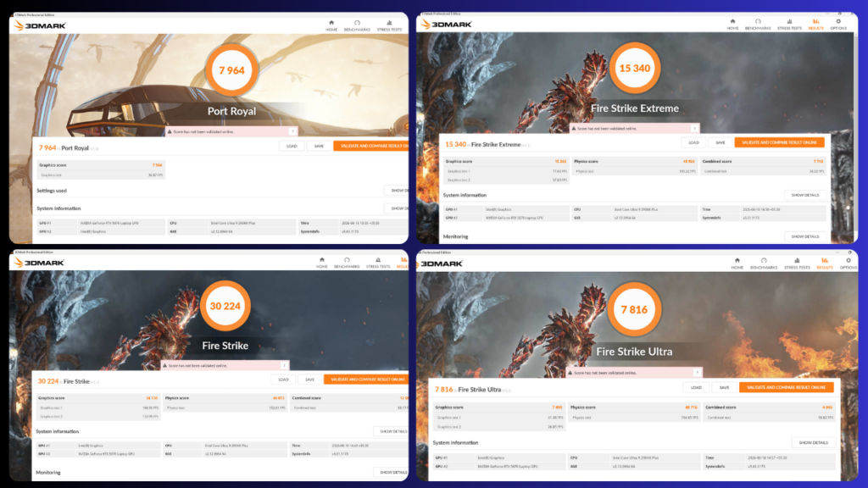Close validation warning in the 30 224 Fire Strike window
This screenshot has width=868, height=488.
click(x=284, y=365)
